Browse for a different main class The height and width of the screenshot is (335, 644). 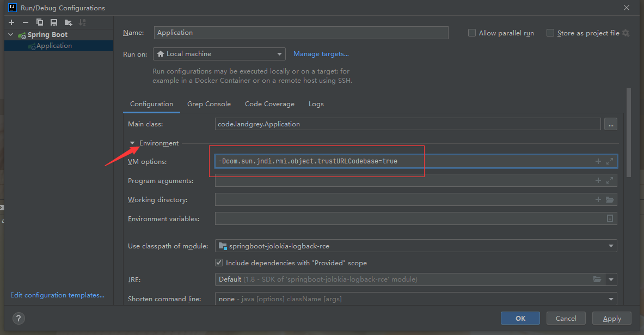click(x=610, y=124)
